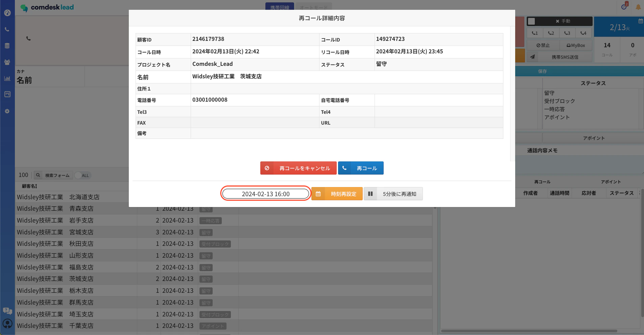Open MyBox
Viewport: 644px width, 335px height.
(576, 45)
